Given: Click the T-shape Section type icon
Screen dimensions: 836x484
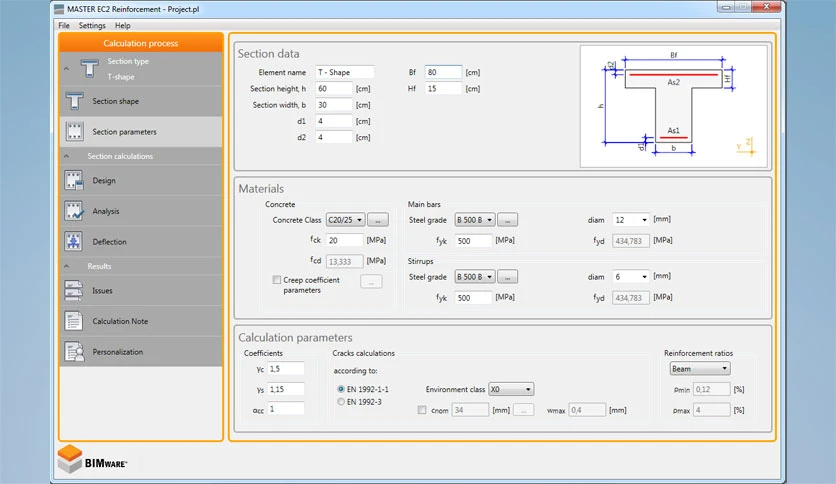Looking at the screenshot, I should [x=89, y=69].
